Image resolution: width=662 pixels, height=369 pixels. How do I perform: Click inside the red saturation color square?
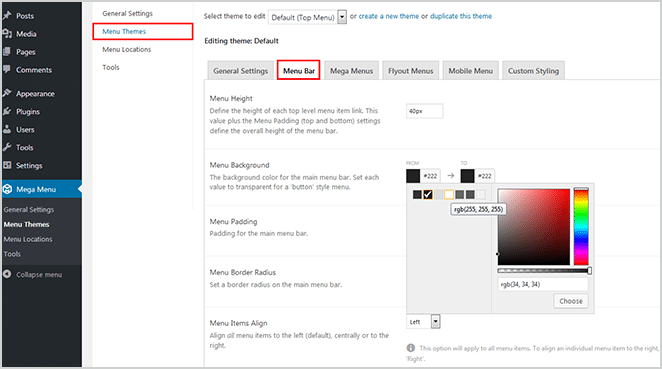(534, 227)
